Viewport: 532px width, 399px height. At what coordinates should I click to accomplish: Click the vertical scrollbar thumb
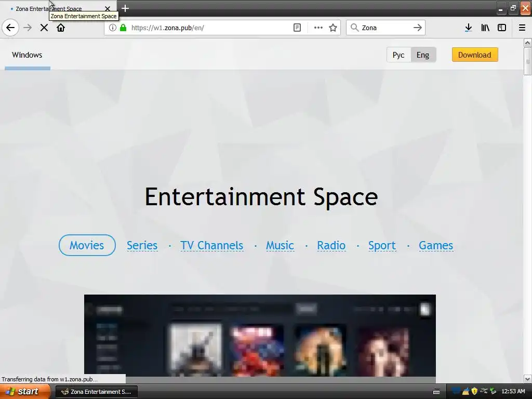point(528,61)
